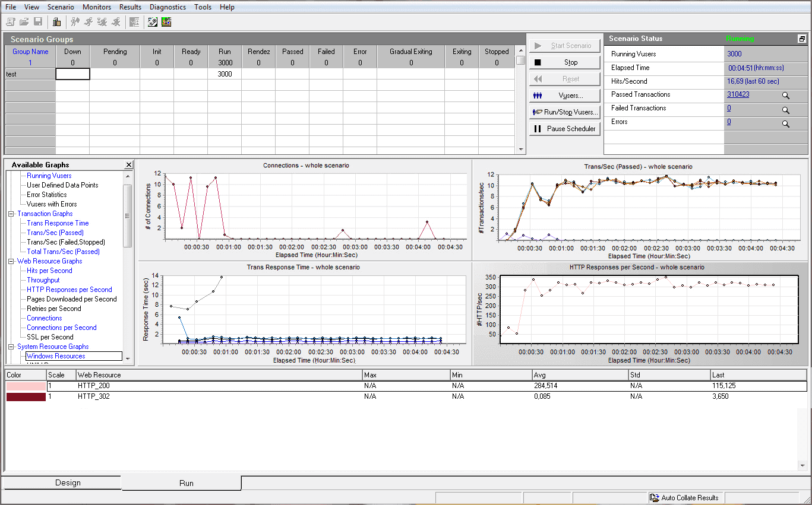Open the Help menu
Image resolution: width=812 pixels, height=505 pixels.
pyautogui.click(x=227, y=7)
